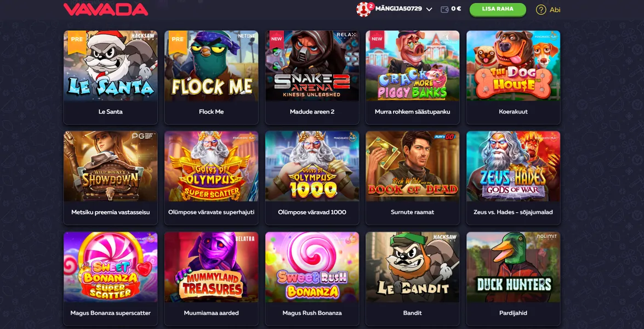This screenshot has width=644, height=329.
Task: Open the MÄNGIJA50729 username menu
Action: (x=398, y=9)
